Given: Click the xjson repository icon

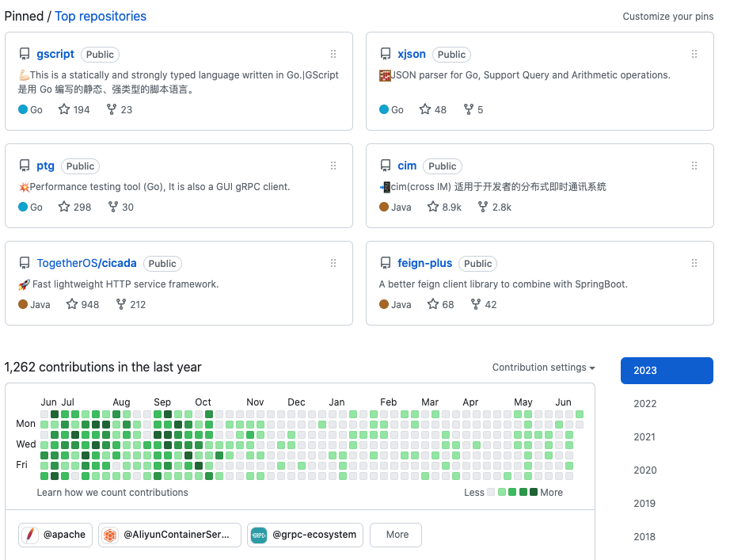Looking at the screenshot, I should 386,54.
